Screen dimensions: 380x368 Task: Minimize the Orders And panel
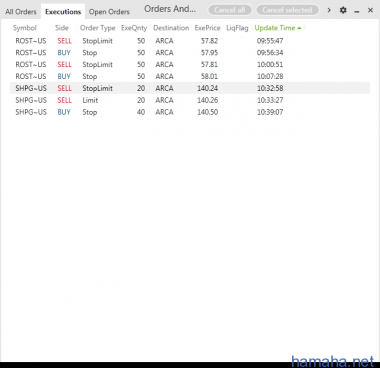coord(357,11)
